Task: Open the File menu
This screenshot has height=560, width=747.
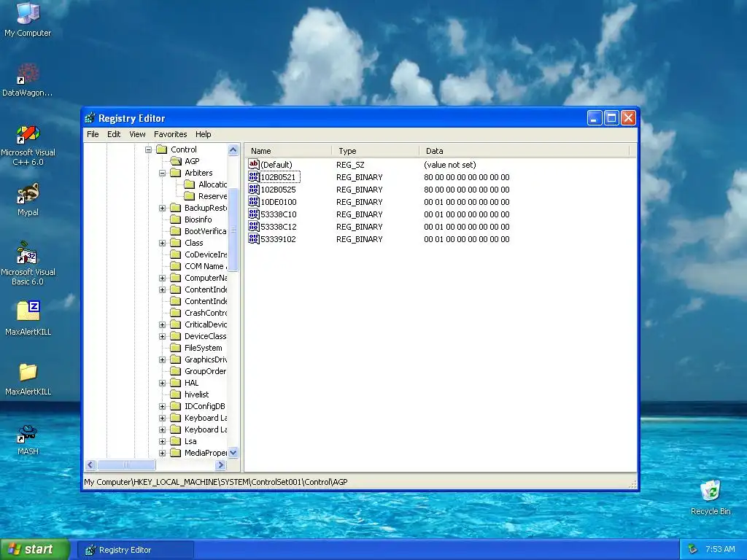Action: click(93, 134)
